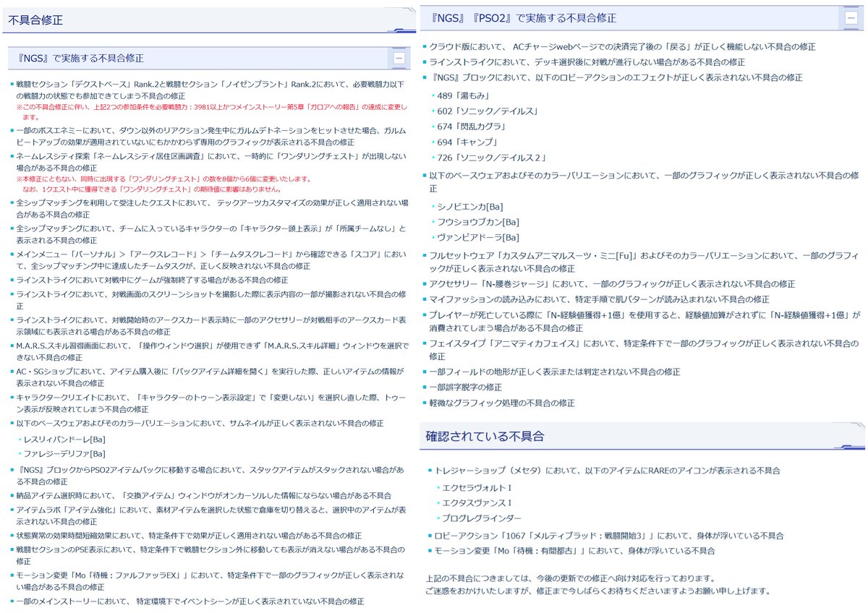Screen dimensions: 868x613
Task: Click the line about 戦闘セクション「デクストベース」Rank.2
Action: (x=212, y=90)
